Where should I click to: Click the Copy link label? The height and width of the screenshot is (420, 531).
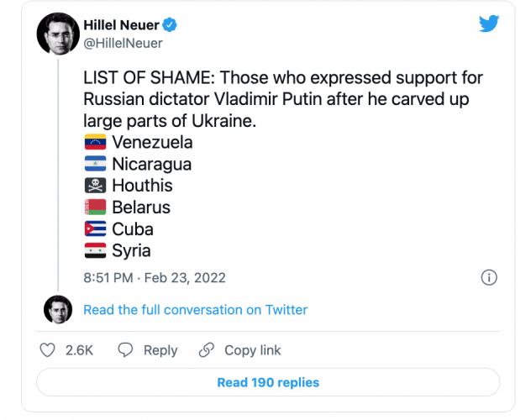click(x=252, y=350)
